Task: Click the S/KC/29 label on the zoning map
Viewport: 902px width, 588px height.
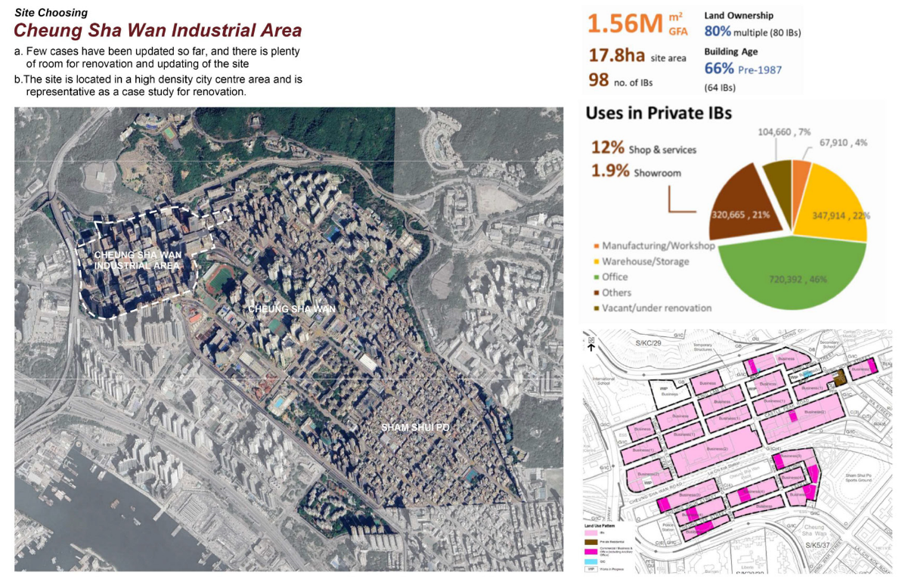Action: 648,343
